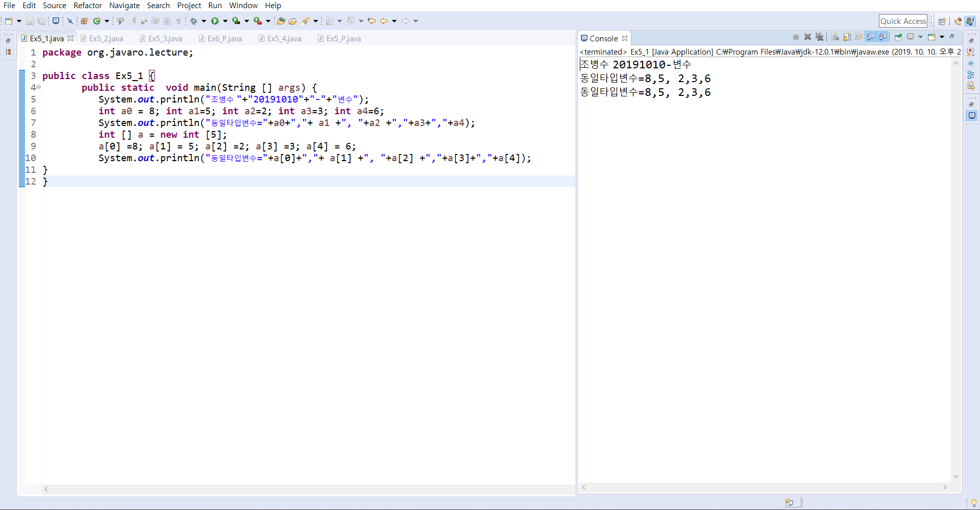Click the Previous Annotation icon
This screenshot has height=510, width=980.
[351, 21]
